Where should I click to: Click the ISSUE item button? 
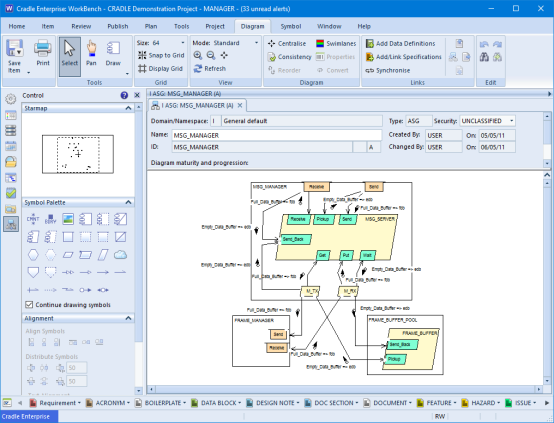pos(521,403)
